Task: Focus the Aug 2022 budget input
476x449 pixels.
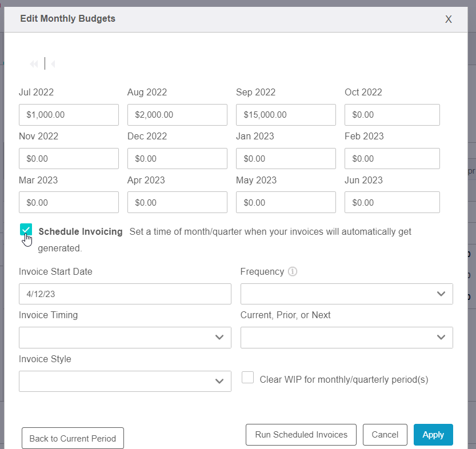Action: pyautogui.click(x=177, y=115)
